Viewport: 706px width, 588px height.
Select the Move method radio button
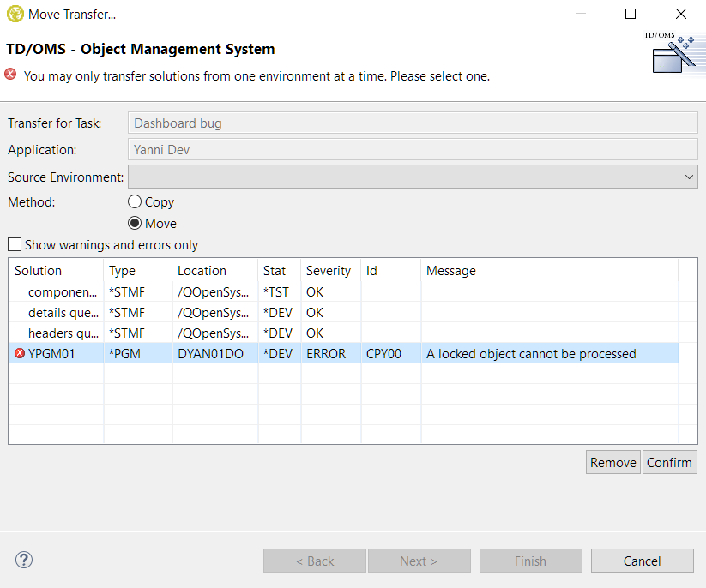coord(135,224)
